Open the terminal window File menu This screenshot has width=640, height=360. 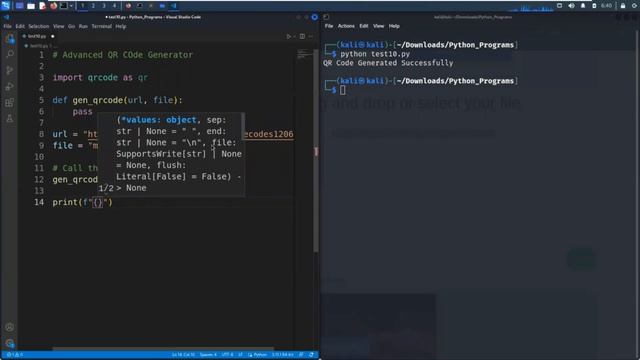tap(329, 26)
